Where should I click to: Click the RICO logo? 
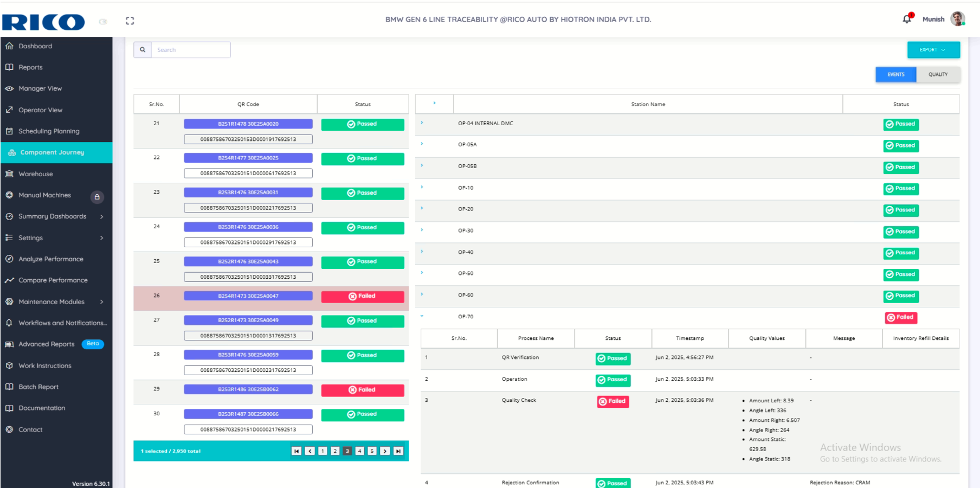[x=43, y=22]
